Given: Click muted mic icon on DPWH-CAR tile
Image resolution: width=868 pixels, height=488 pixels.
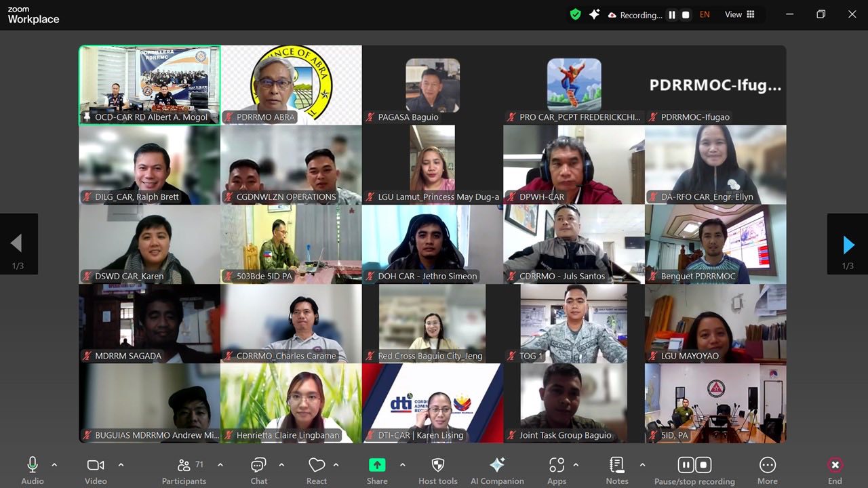Looking at the screenshot, I should [512, 197].
